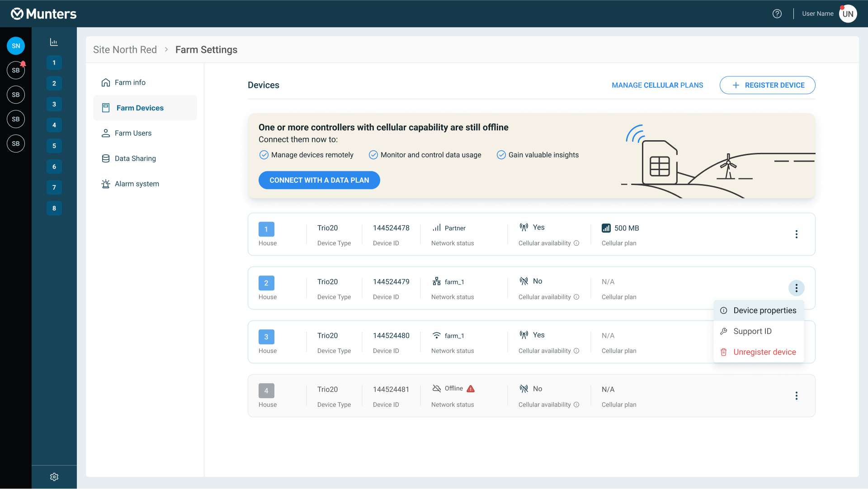Click the UN user avatar
868x489 pixels.
pos(848,14)
